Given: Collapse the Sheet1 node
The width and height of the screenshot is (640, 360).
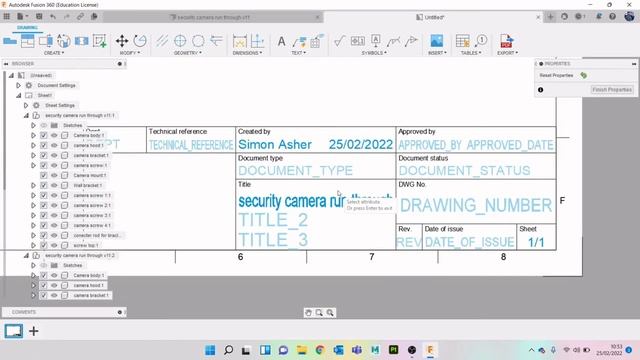Looking at the screenshot, I should tap(18, 96).
